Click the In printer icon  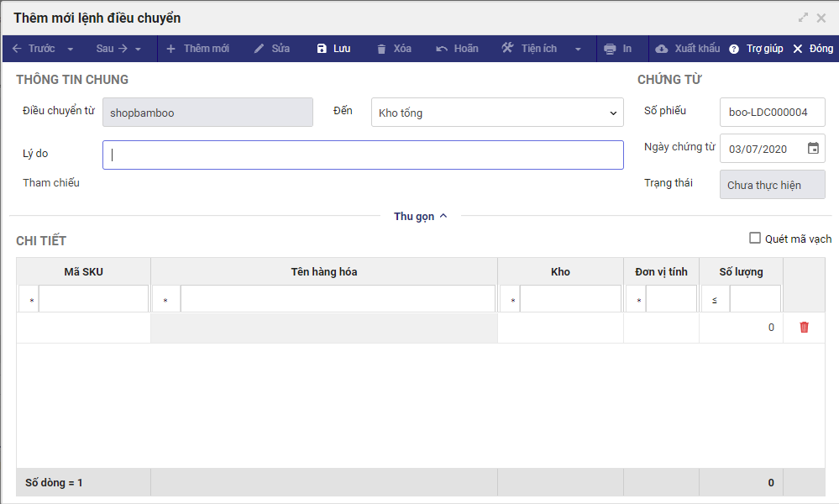(611, 49)
